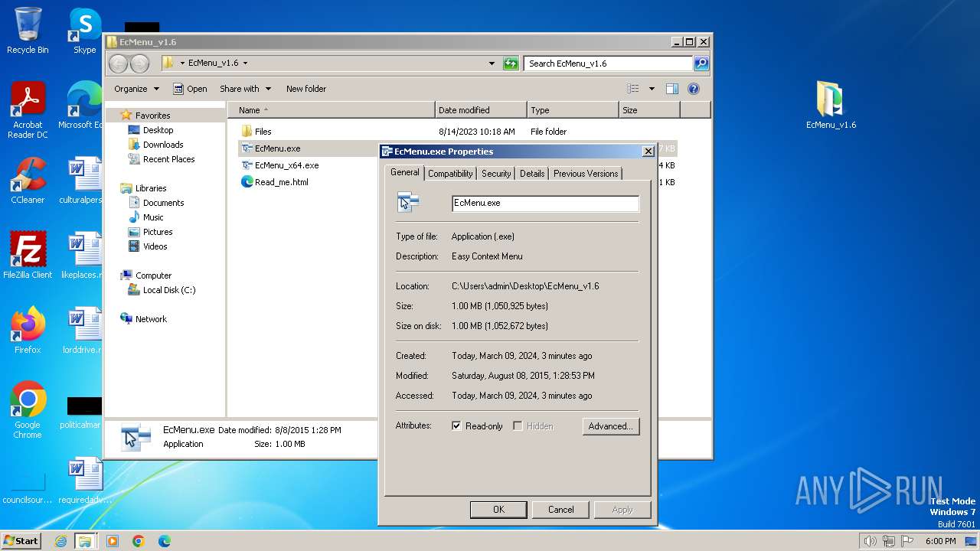Select the General tab
The width and height of the screenshot is (980, 551).
click(x=404, y=172)
